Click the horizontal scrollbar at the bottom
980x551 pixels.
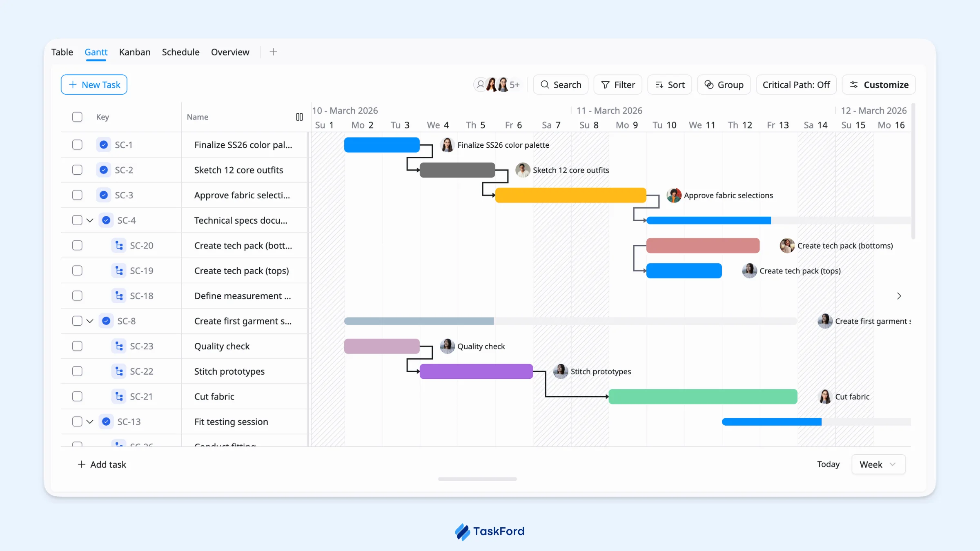click(477, 479)
